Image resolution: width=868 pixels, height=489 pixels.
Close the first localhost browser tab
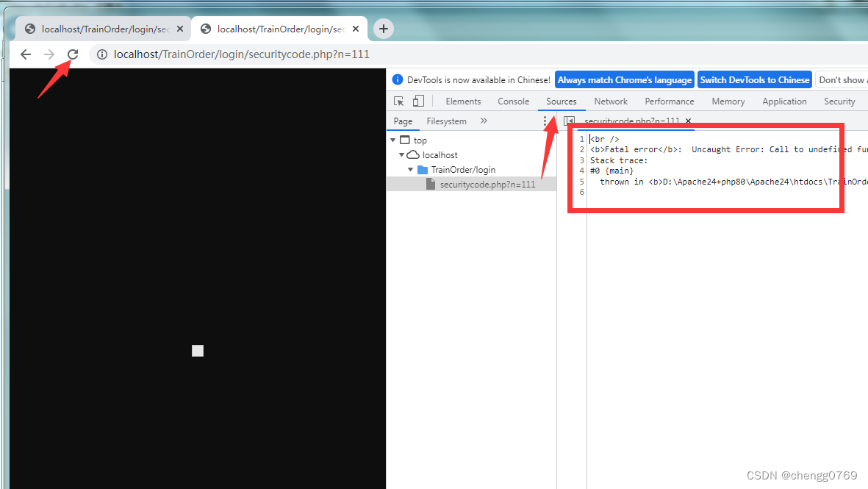[180, 29]
